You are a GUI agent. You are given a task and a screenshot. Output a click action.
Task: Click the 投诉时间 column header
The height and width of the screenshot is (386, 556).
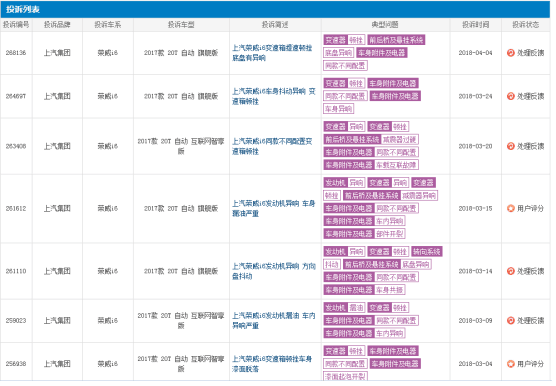pyautogui.click(x=476, y=25)
